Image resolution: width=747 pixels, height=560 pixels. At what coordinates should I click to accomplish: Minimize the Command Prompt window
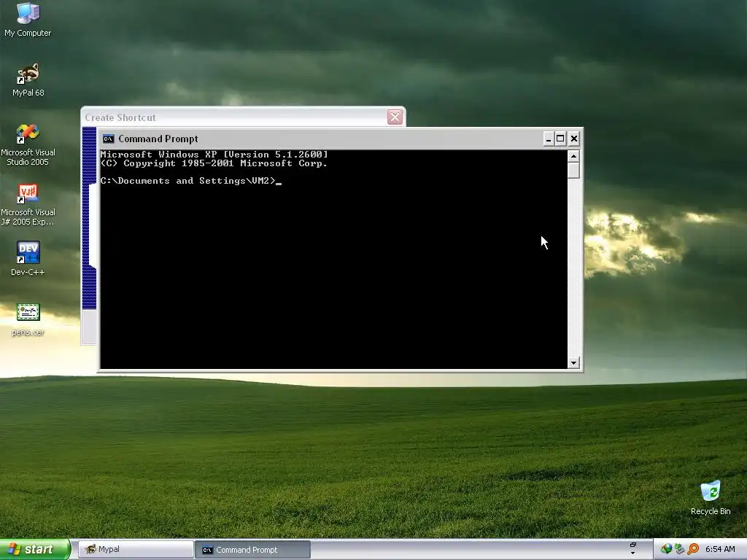tap(548, 139)
